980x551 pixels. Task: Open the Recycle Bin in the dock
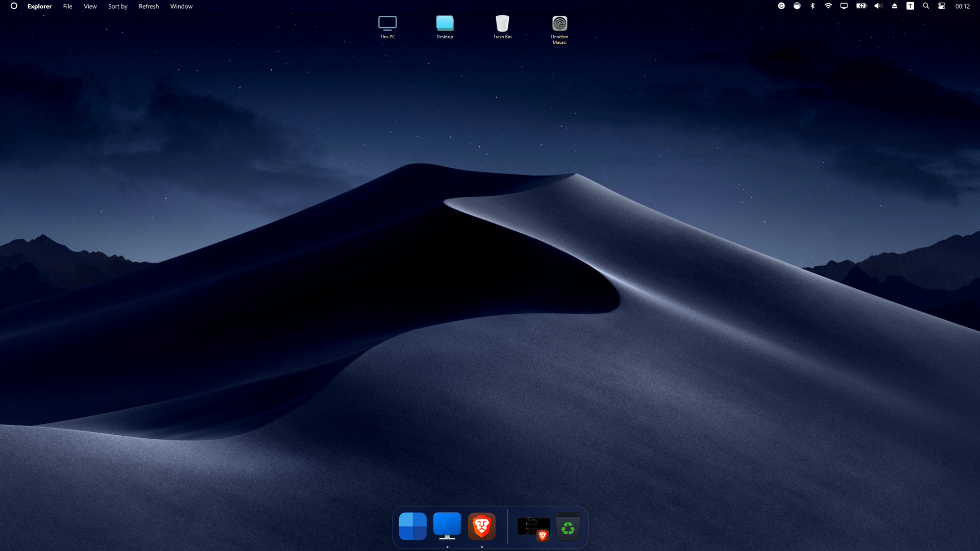[x=568, y=527]
